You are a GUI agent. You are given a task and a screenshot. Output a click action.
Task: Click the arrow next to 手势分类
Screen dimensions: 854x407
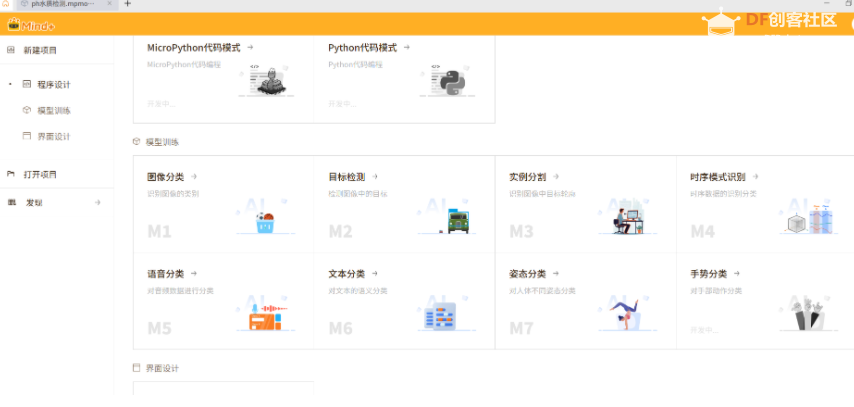(737, 274)
